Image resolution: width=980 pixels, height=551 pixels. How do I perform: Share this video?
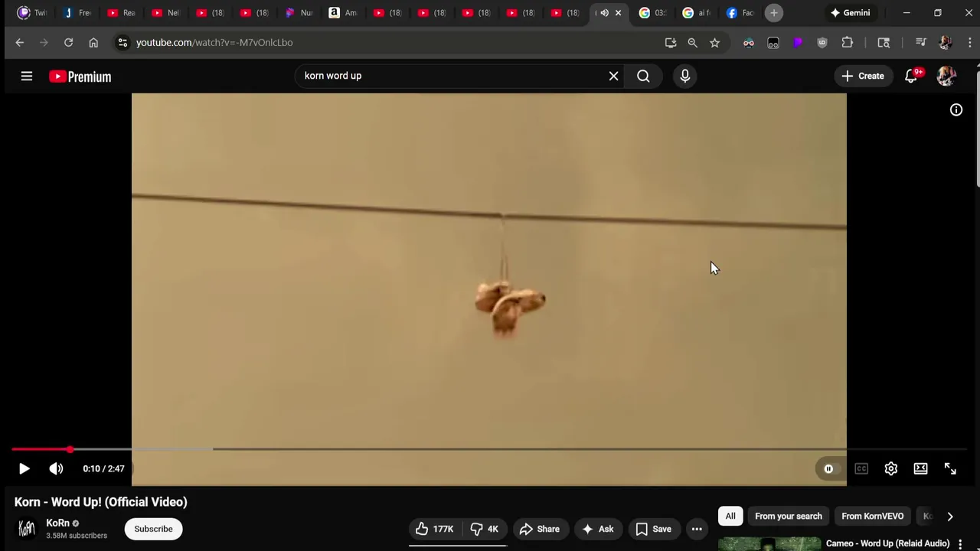(539, 529)
